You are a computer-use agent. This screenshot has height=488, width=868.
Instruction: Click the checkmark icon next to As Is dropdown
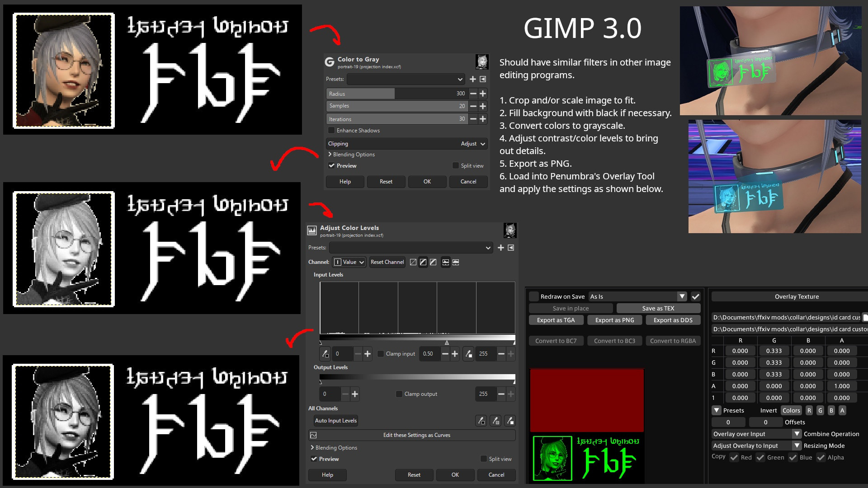[x=696, y=296]
